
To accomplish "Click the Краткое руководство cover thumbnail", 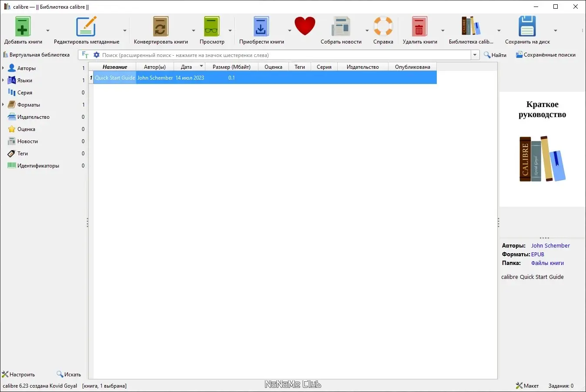I will pos(542,149).
